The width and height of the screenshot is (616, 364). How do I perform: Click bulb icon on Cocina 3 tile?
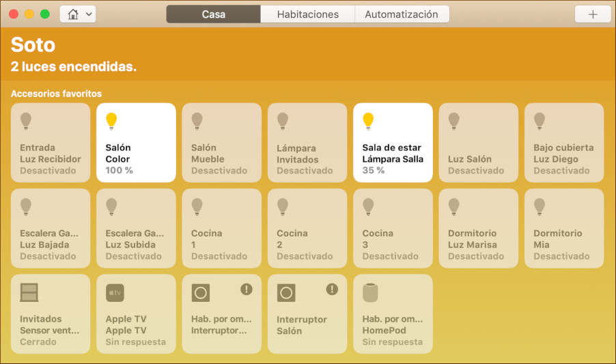[368, 206]
